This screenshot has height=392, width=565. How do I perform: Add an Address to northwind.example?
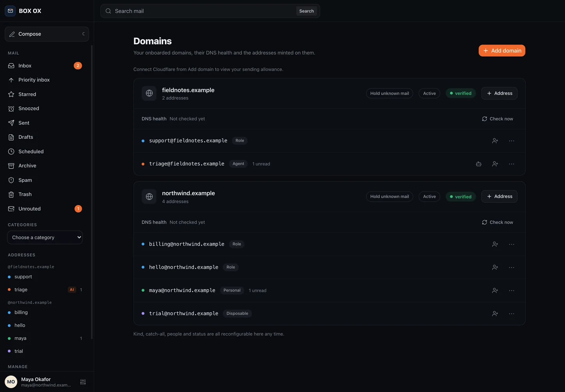click(x=499, y=196)
